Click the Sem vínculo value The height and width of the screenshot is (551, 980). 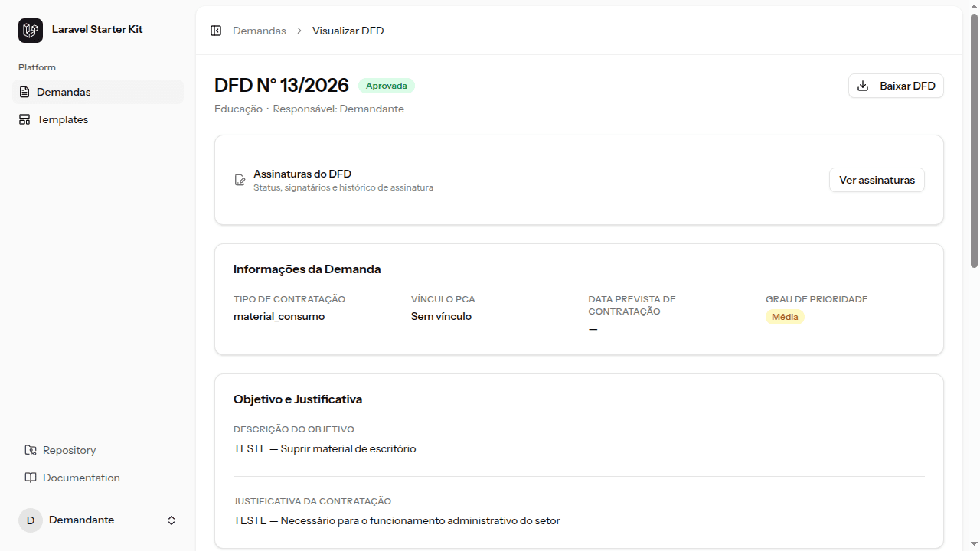(441, 316)
